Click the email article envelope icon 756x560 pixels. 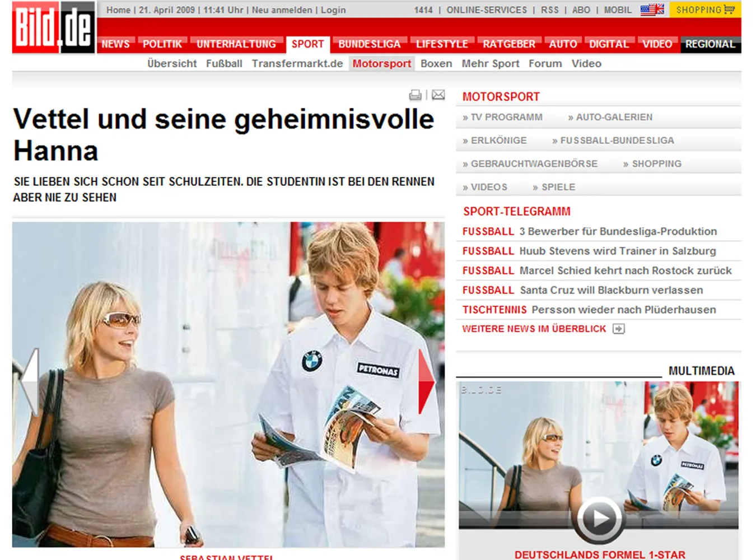coord(438,95)
